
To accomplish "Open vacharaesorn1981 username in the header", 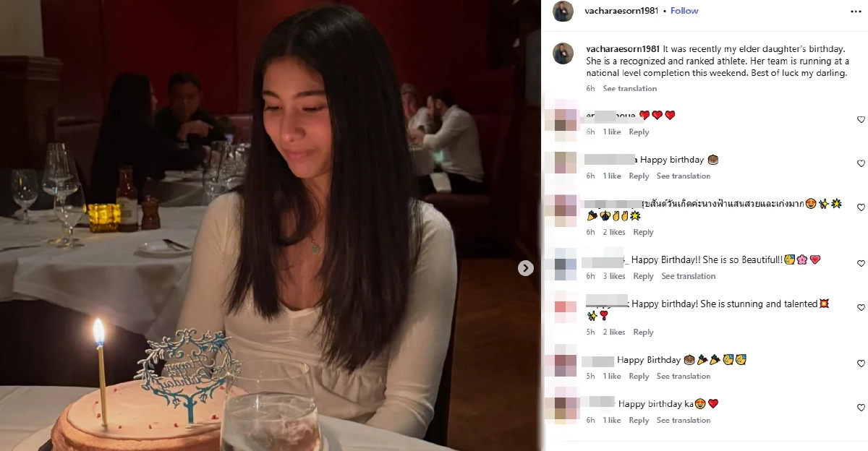I will (x=621, y=11).
